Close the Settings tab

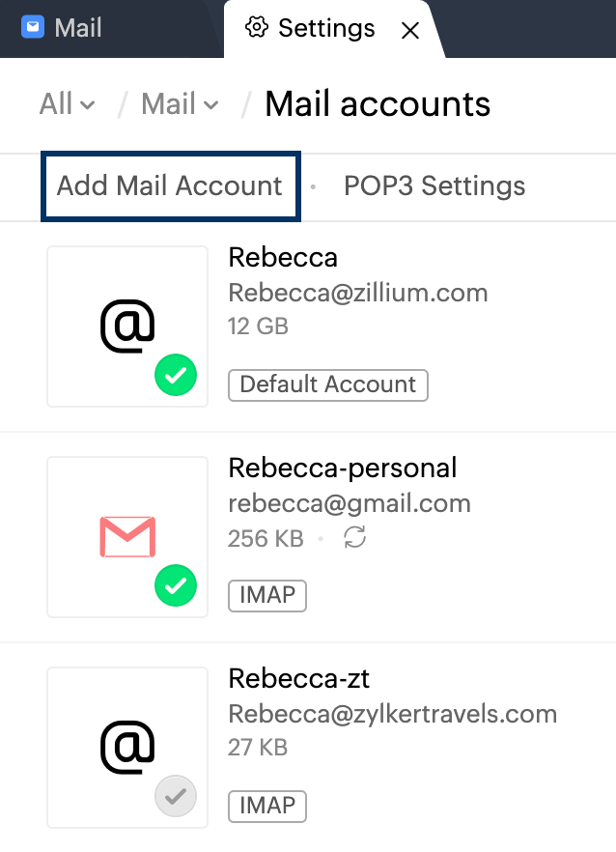click(409, 31)
